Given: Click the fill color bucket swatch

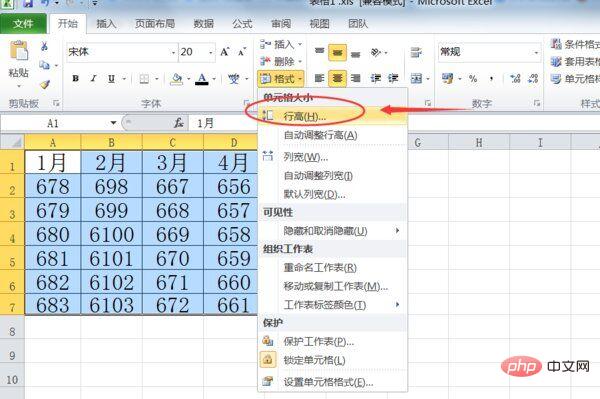Looking at the screenshot, I should tap(176, 79).
